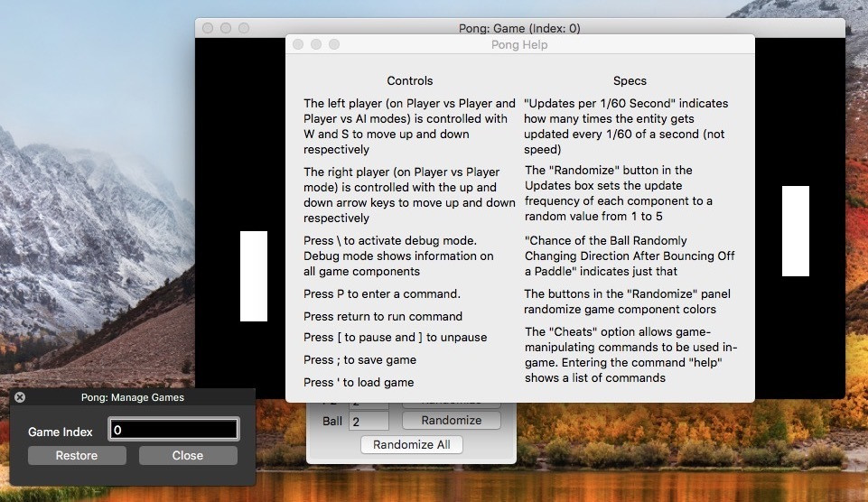The image size is (868, 502).
Task: Zoom the Pong Help window
Action: 334,44
